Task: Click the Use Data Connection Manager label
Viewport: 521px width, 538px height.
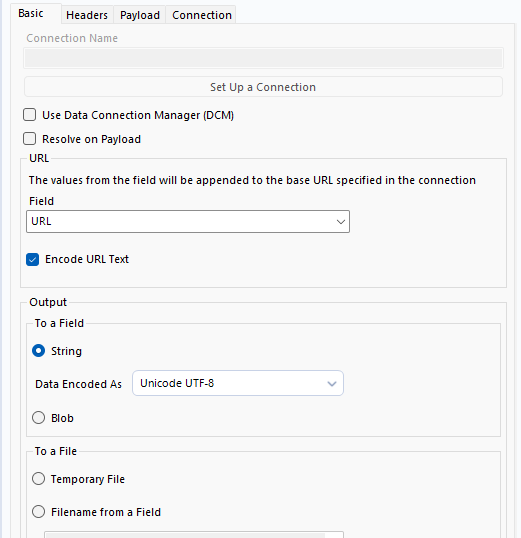Action: coord(138,115)
